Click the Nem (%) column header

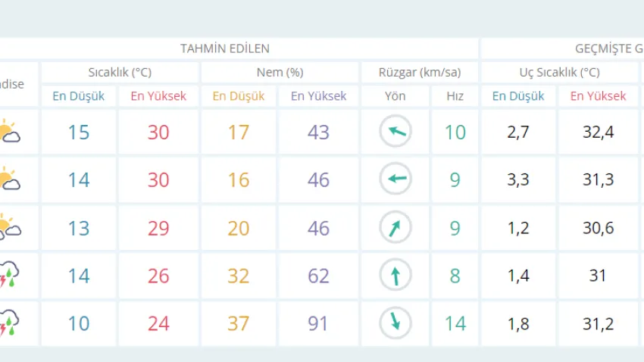(280, 73)
